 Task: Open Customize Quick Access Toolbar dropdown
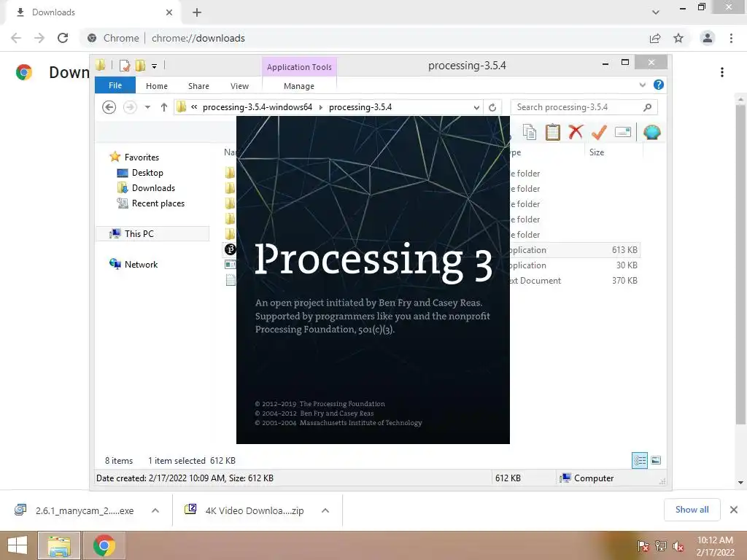tap(155, 66)
